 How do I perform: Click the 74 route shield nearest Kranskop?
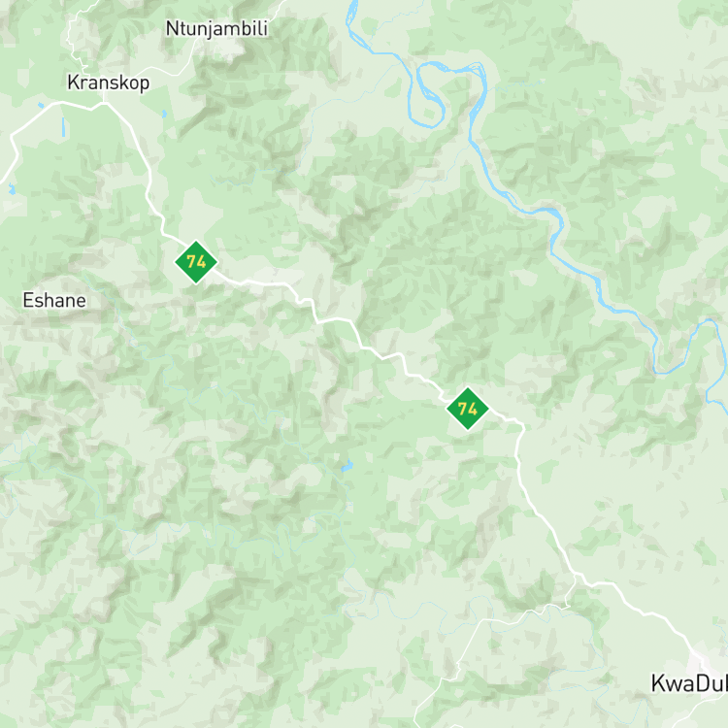[196, 262]
